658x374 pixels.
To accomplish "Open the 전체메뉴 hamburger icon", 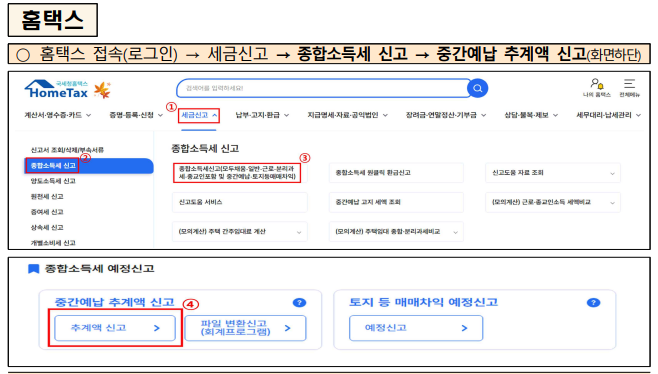I will [629, 88].
